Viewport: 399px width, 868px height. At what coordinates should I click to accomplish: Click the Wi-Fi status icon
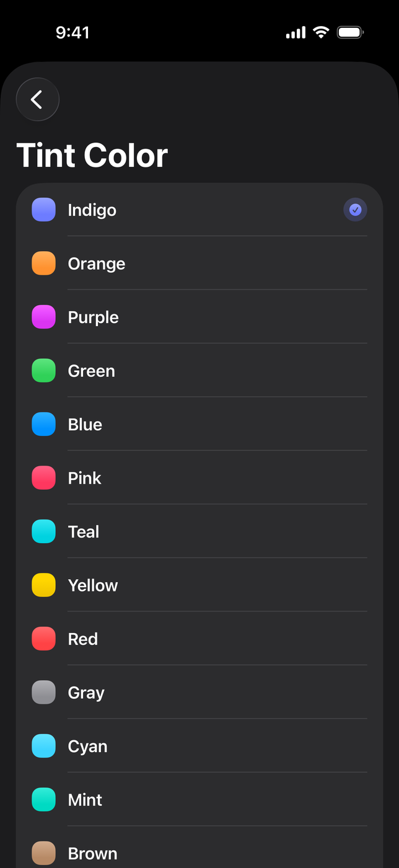click(x=320, y=32)
